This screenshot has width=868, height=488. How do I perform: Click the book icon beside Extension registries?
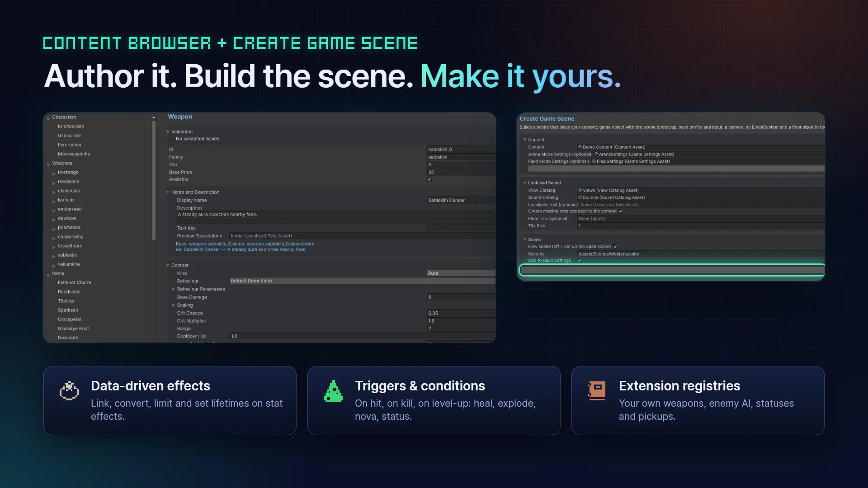597,391
